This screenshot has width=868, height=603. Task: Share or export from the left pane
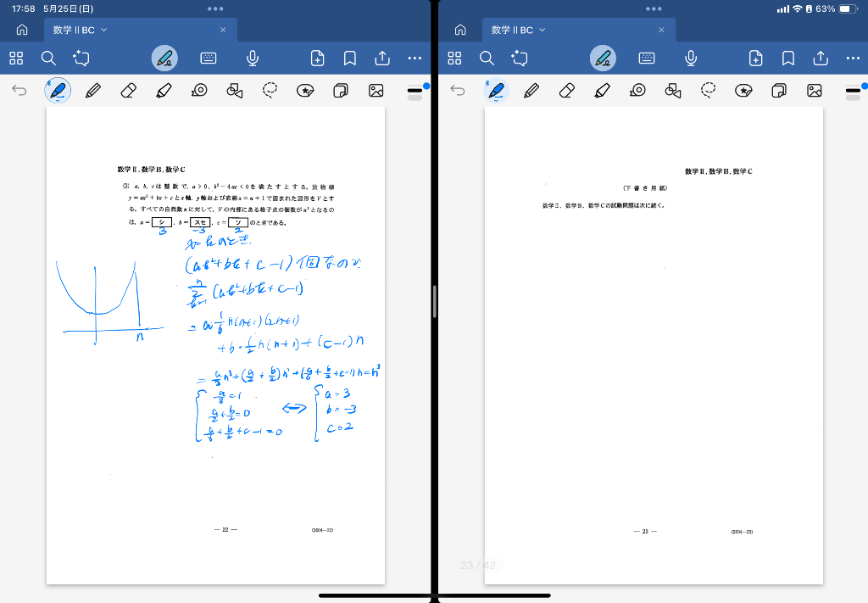click(382, 58)
